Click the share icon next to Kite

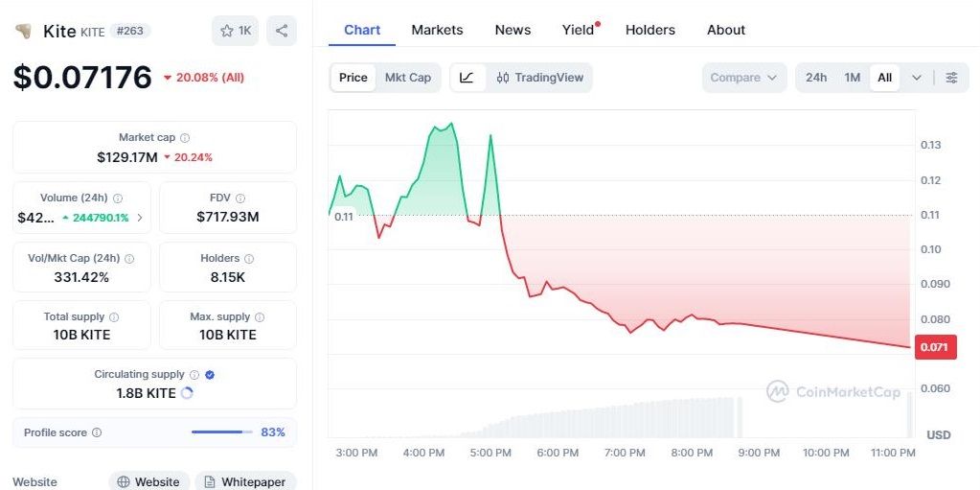point(282,31)
